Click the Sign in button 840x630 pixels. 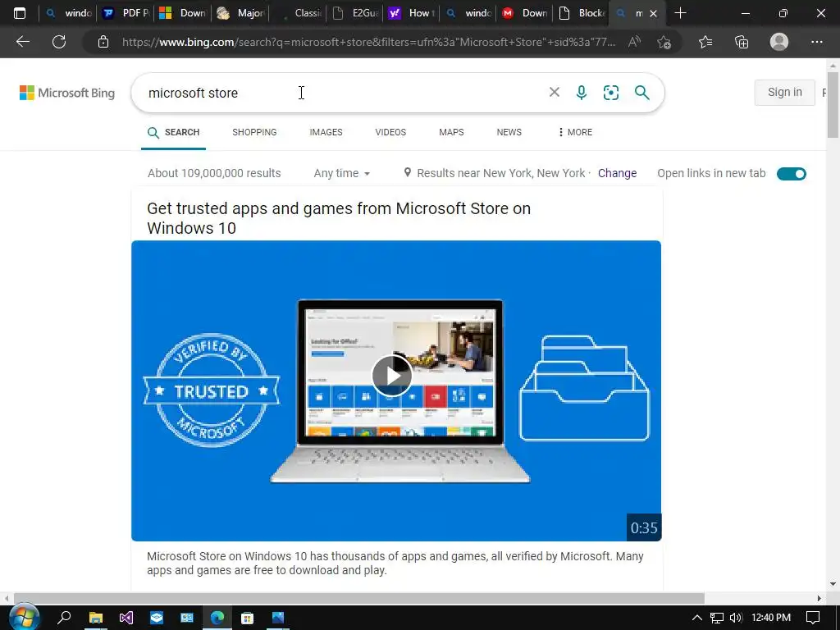(x=785, y=92)
